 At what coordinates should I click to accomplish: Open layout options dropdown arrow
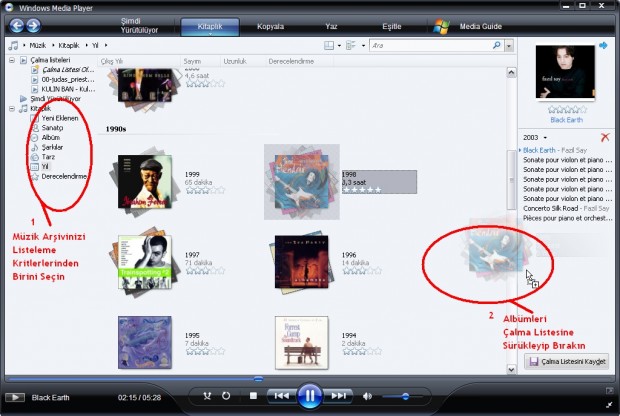(x=339, y=45)
